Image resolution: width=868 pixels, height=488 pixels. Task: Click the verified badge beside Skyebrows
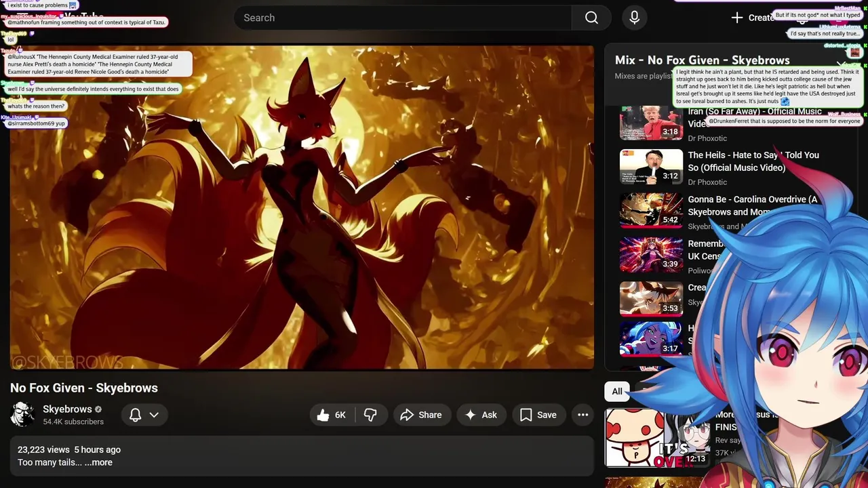[98, 409]
